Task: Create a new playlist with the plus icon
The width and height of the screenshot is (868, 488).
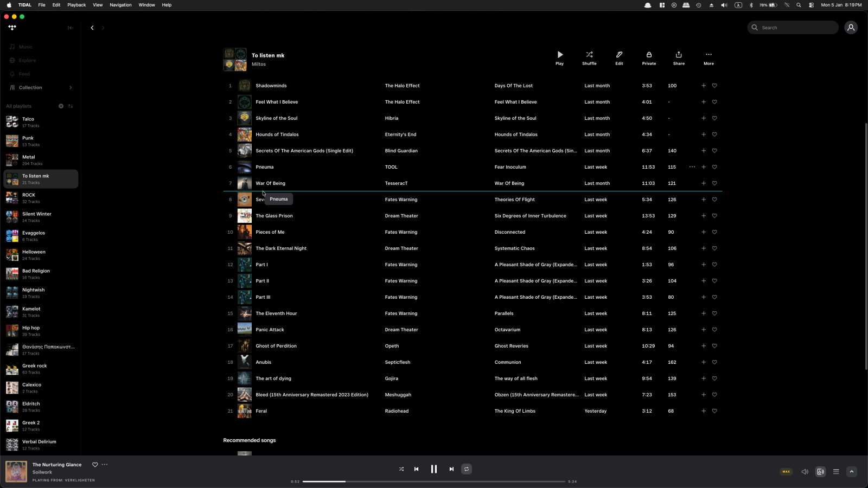Action: click(x=61, y=106)
